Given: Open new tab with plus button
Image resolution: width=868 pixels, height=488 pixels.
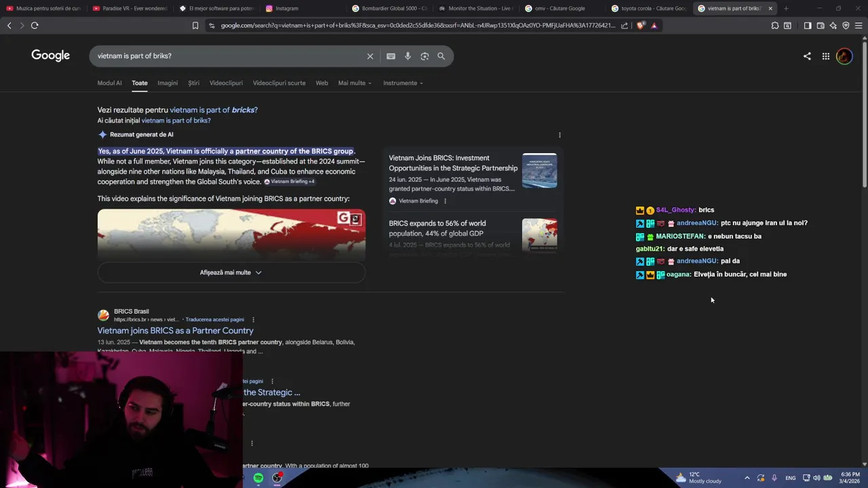Looking at the screenshot, I should tap(786, 8).
